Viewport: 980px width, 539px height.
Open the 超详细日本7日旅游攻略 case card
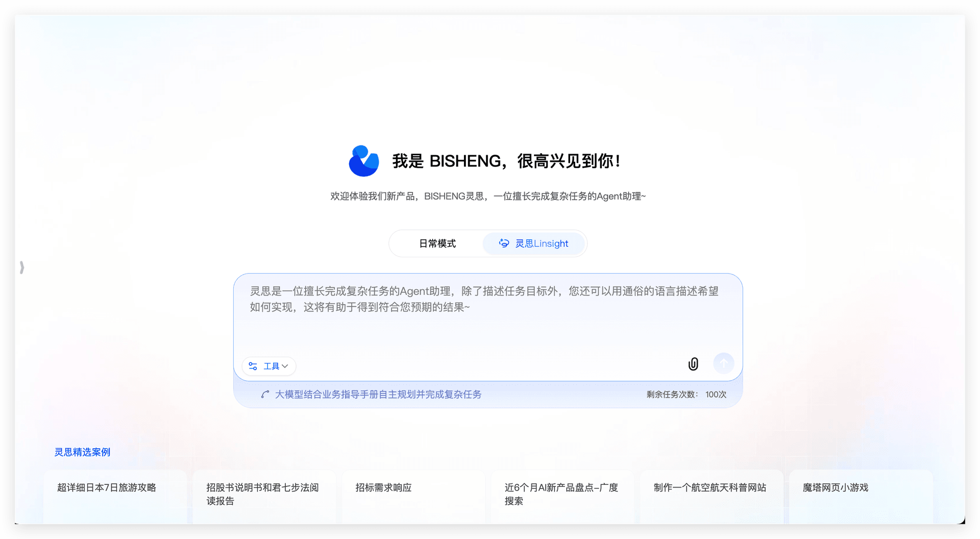(x=115, y=496)
